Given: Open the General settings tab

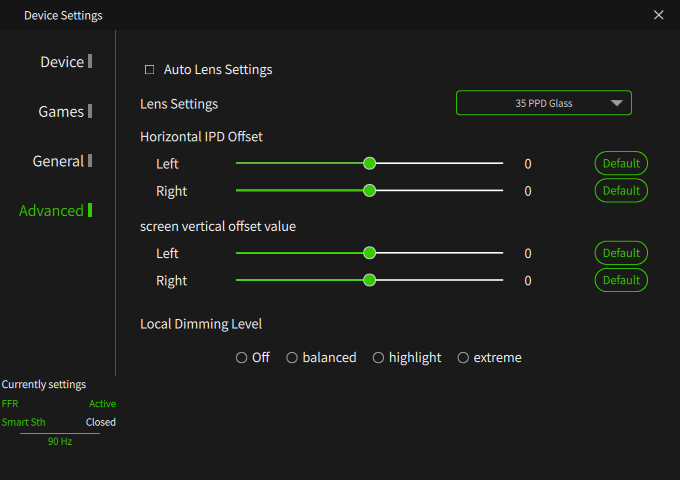Looking at the screenshot, I should click(x=58, y=161).
